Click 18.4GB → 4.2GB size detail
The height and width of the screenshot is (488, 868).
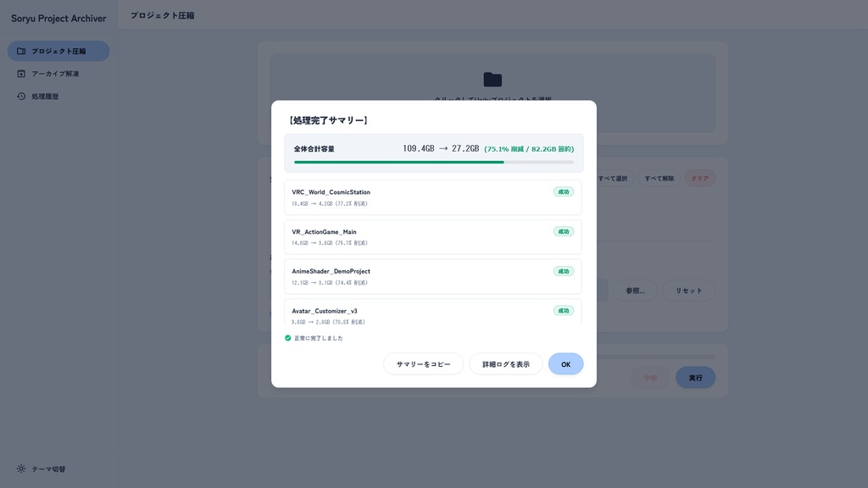pyautogui.click(x=330, y=203)
